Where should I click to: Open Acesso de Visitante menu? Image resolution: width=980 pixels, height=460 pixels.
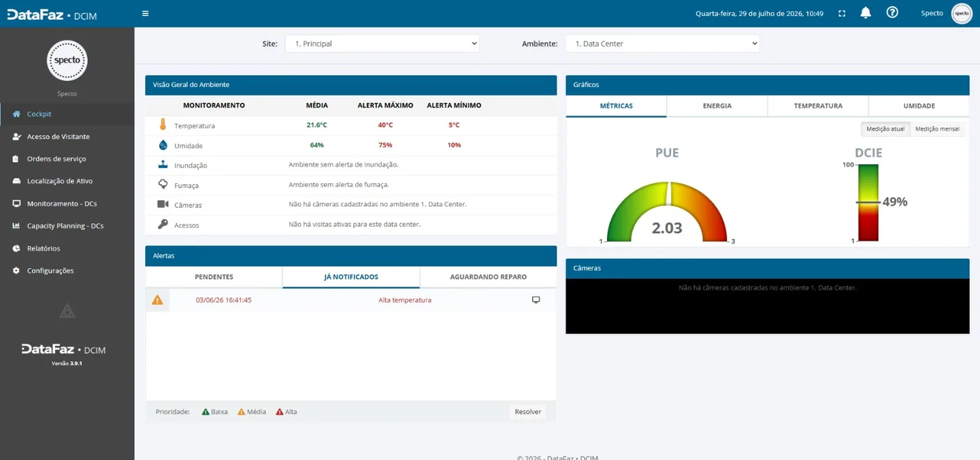[67, 137]
